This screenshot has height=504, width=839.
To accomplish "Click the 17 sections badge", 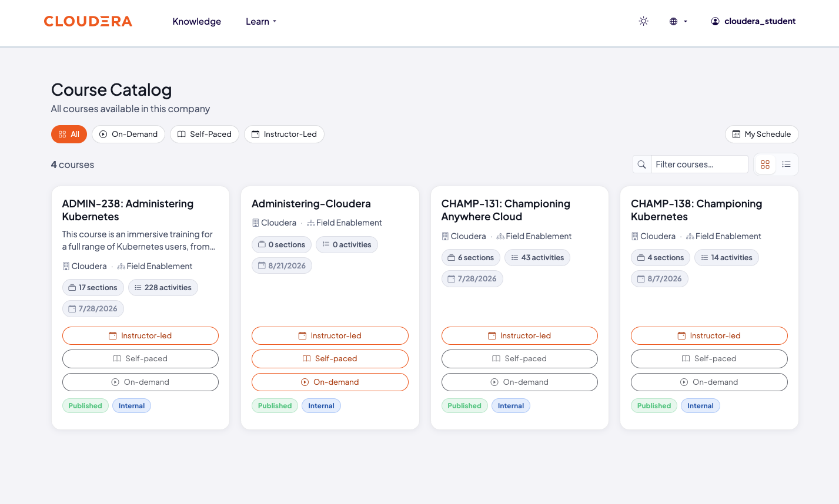I will (x=93, y=287).
